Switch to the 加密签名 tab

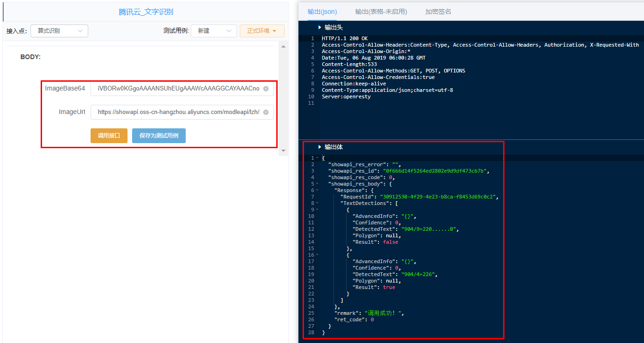coord(438,12)
